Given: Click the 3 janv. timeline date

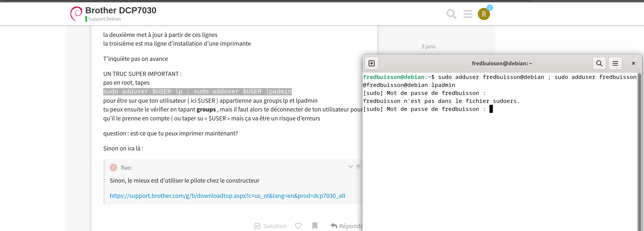Looking at the screenshot, I should 429,47.
